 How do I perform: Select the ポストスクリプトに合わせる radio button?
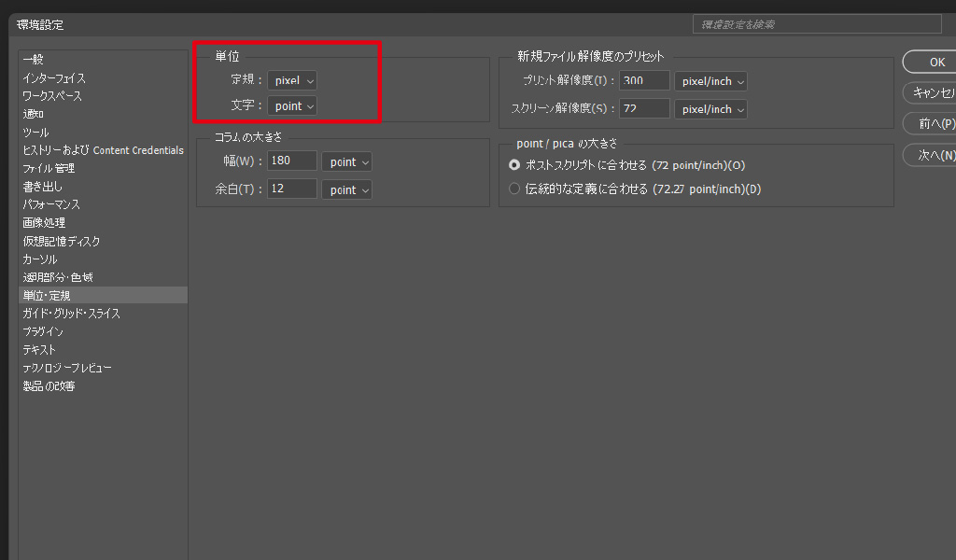[x=514, y=165]
